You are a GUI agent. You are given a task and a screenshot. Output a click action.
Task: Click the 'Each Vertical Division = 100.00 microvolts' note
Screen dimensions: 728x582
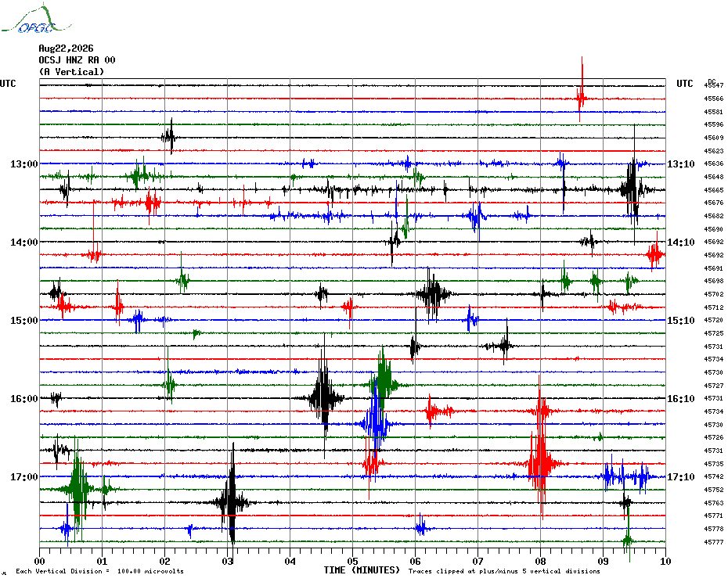100,571
